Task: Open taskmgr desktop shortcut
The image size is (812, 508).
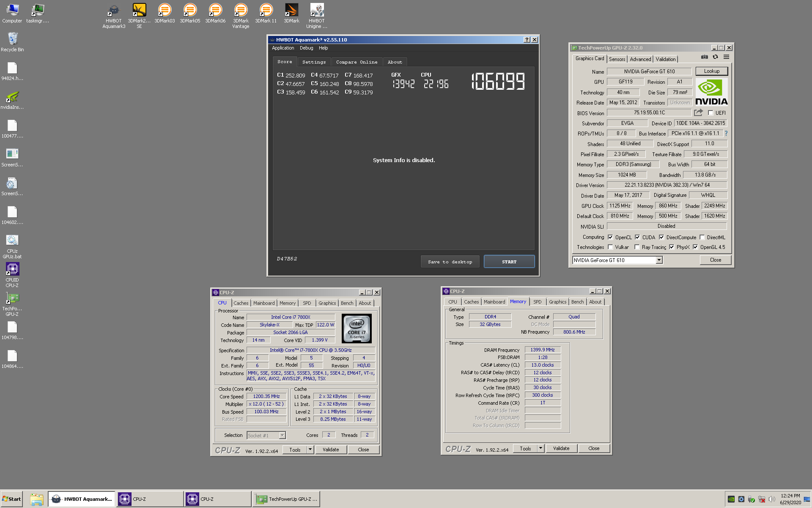Action: 38,13
